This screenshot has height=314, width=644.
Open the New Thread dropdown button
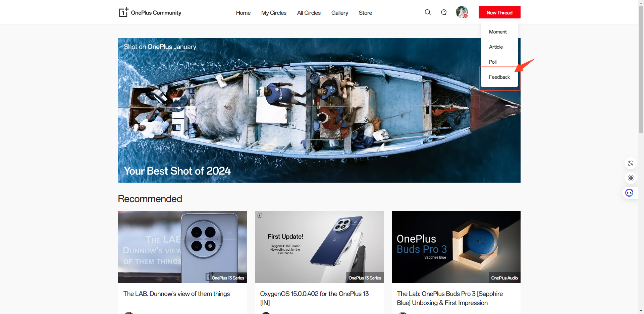click(499, 12)
